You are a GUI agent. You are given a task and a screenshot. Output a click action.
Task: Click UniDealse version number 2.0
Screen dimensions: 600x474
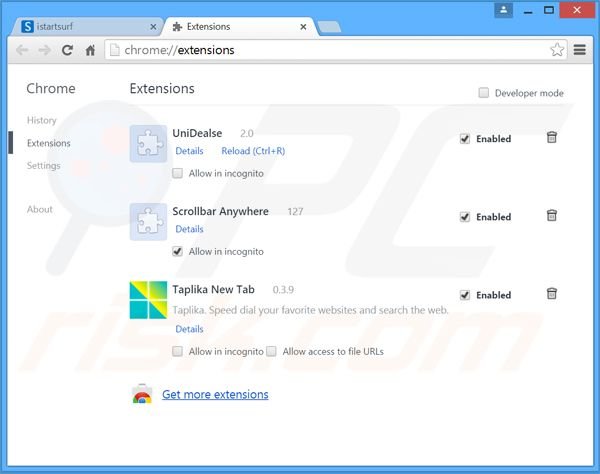[x=247, y=134]
